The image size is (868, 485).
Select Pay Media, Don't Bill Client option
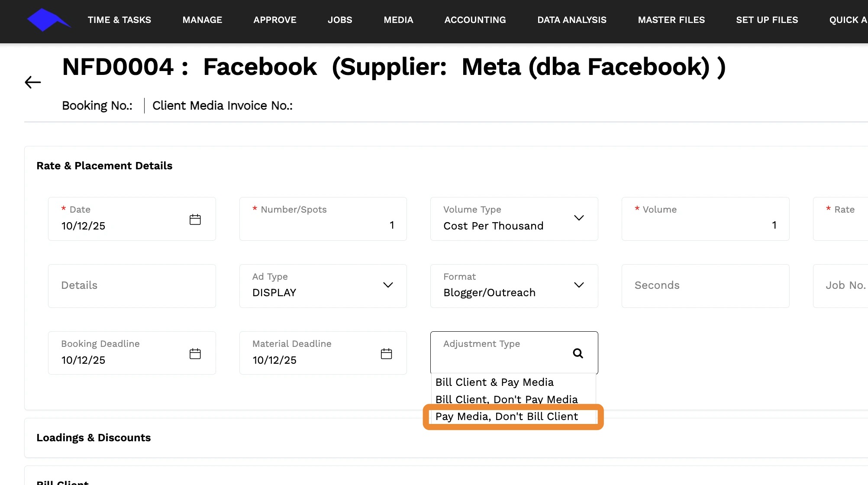click(507, 417)
